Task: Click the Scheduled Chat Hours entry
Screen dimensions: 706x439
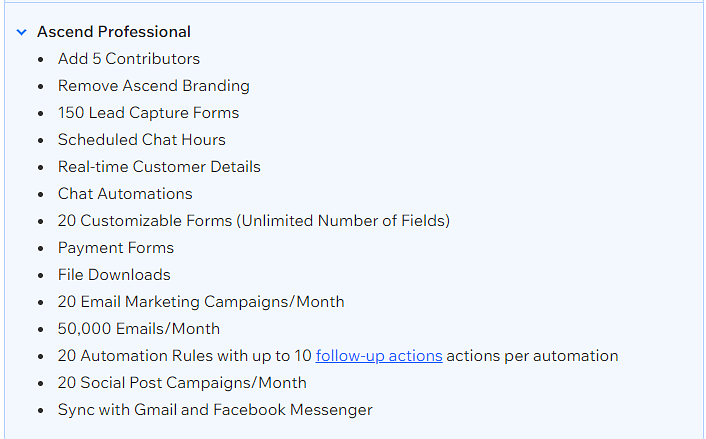Action: point(141,140)
